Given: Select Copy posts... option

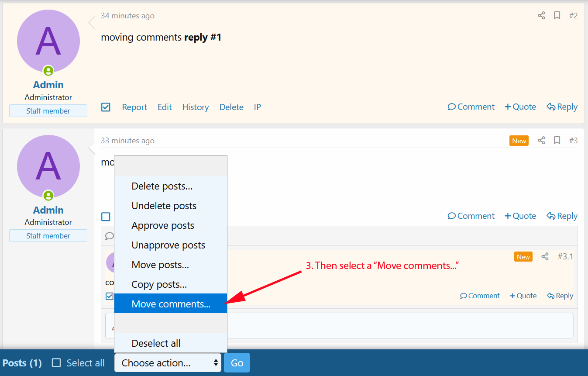Looking at the screenshot, I should pyautogui.click(x=159, y=285).
